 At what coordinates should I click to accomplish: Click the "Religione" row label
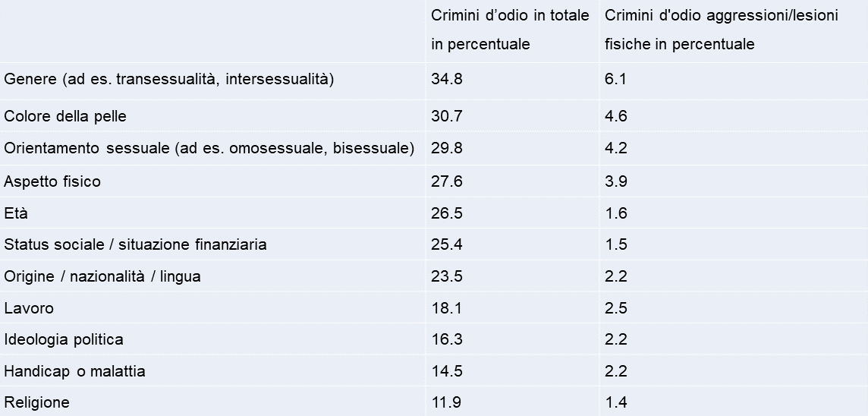36,403
